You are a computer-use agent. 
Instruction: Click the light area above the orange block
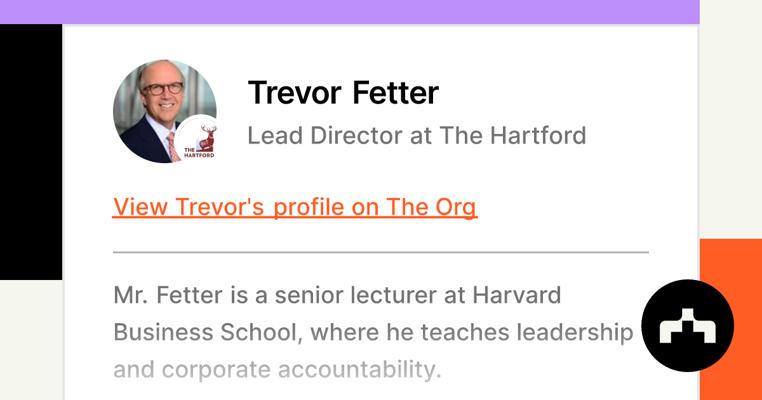coord(730,120)
